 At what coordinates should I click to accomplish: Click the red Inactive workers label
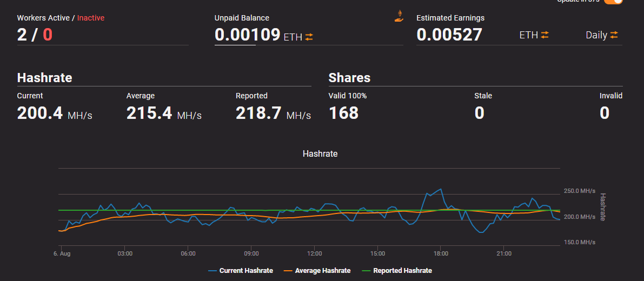tap(91, 18)
